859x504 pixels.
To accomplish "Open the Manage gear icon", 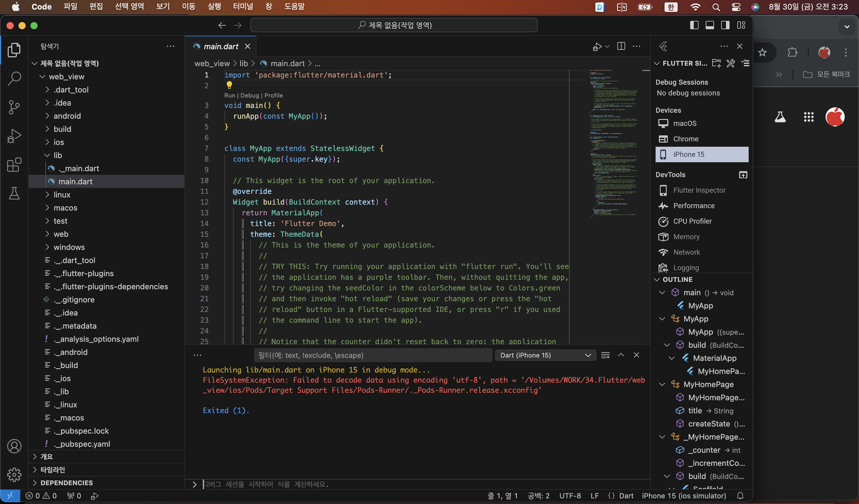I will pos(14,474).
